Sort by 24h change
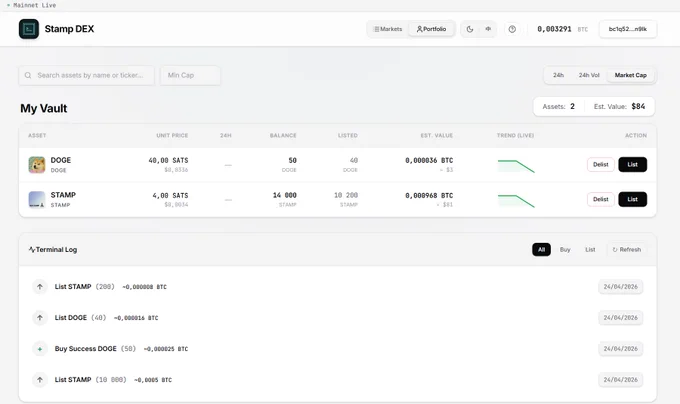This screenshot has height=404, width=680. (558, 75)
